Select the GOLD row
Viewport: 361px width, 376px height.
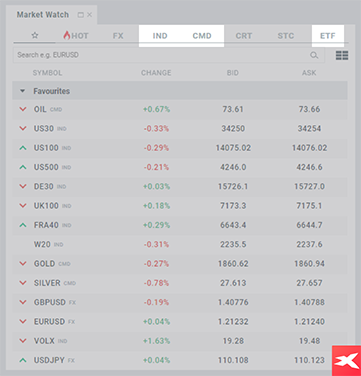pyautogui.click(x=180, y=264)
